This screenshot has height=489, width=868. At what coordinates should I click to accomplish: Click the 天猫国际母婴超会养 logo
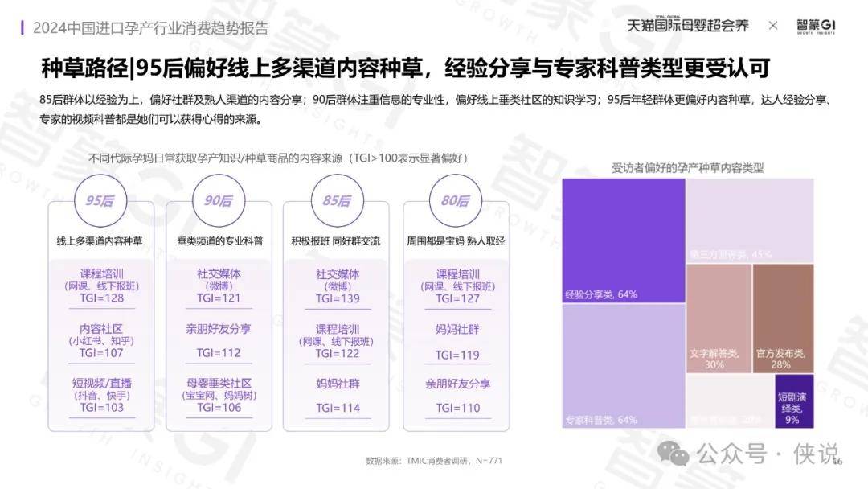pos(687,26)
